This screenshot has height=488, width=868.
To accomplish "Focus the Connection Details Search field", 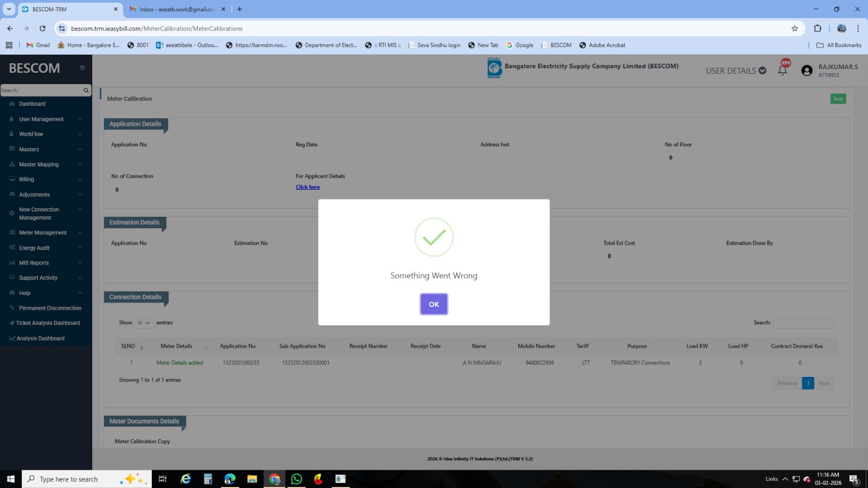I will (x=803, y=323).
